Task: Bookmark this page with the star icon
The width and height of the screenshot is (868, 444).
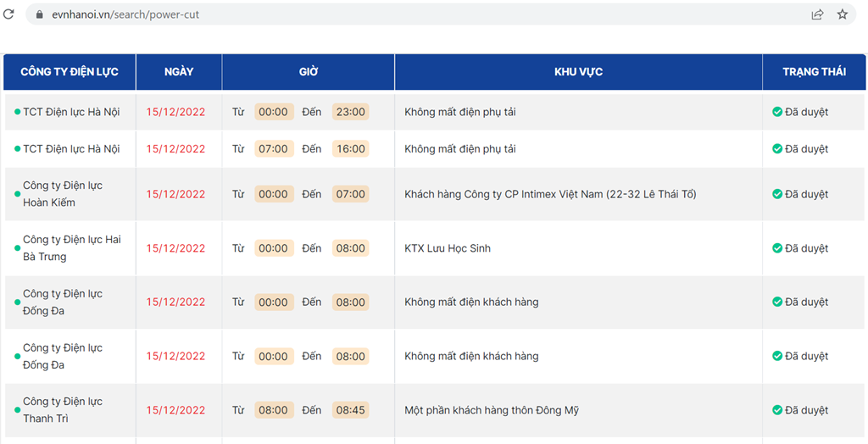Action: point(842,14)
